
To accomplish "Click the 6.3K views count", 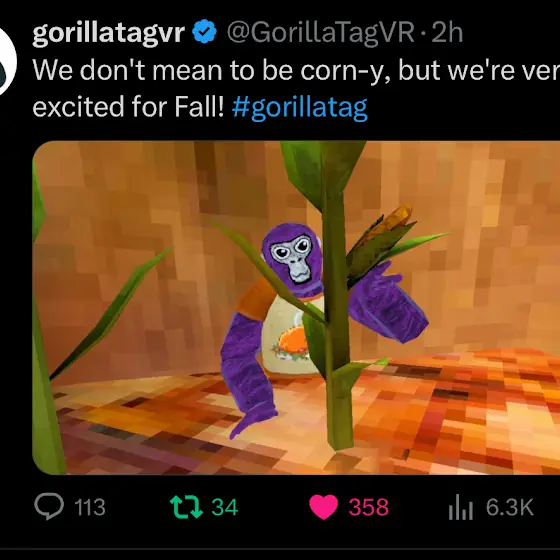I will 510,507.
